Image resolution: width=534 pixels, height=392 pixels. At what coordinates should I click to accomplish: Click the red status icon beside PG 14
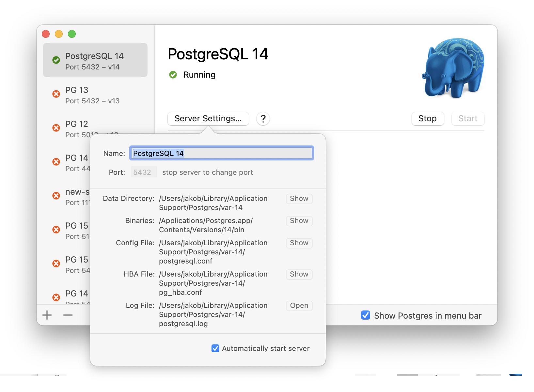[x=56, y=162]
